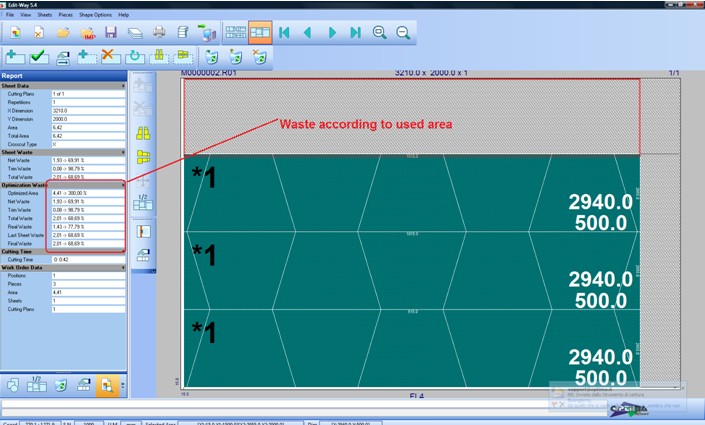Screen dimensions: 705x425
Task: Click the add sheet plus icon
Action: pyautogui.click(x=15, y=57)
